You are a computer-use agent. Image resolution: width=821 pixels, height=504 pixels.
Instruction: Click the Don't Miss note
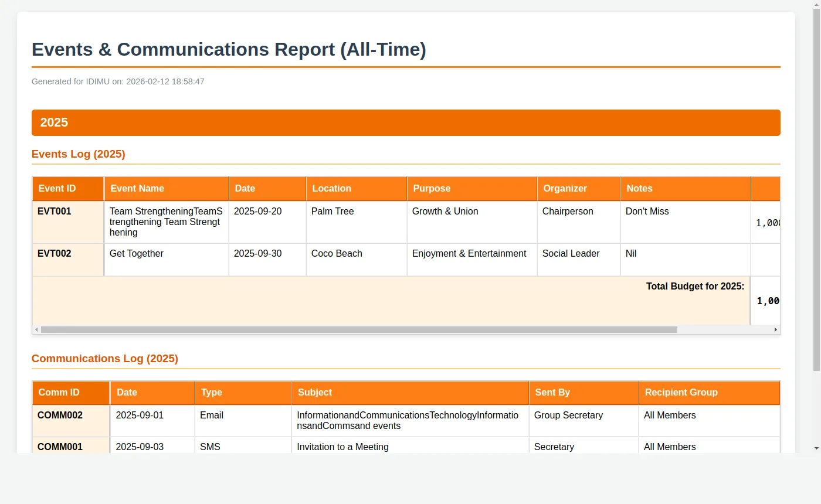click(x=647, y=212)
